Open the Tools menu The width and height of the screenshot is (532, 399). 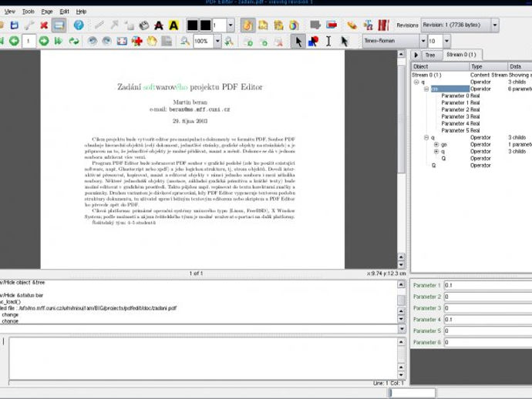tap(29, 12)
